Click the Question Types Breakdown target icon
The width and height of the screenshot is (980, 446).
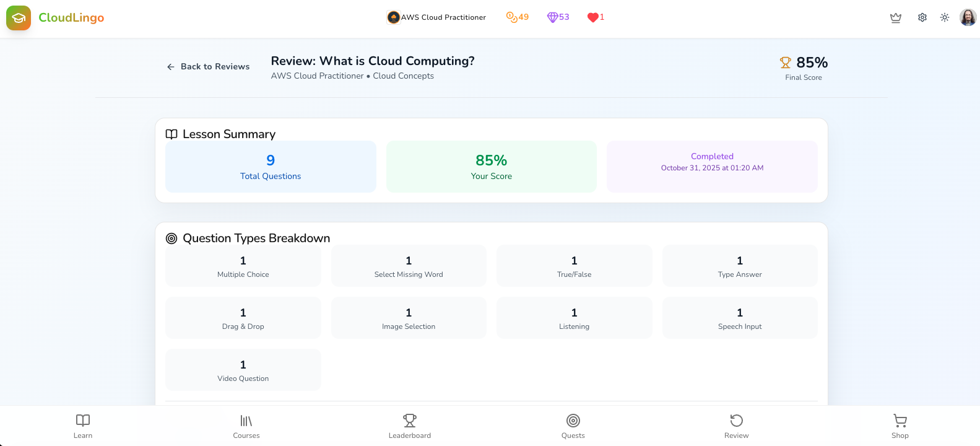pos(171,238)
